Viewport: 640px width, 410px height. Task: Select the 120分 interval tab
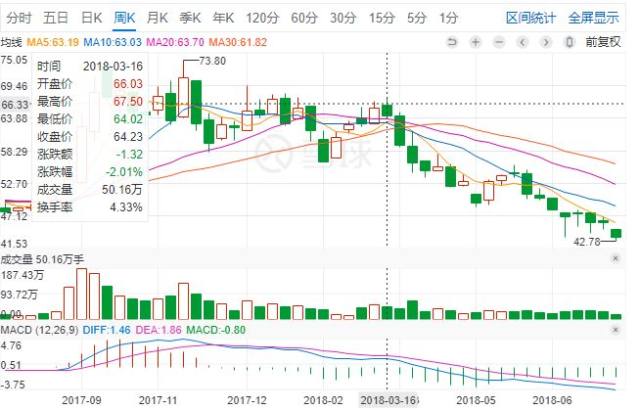pos(262,17)
